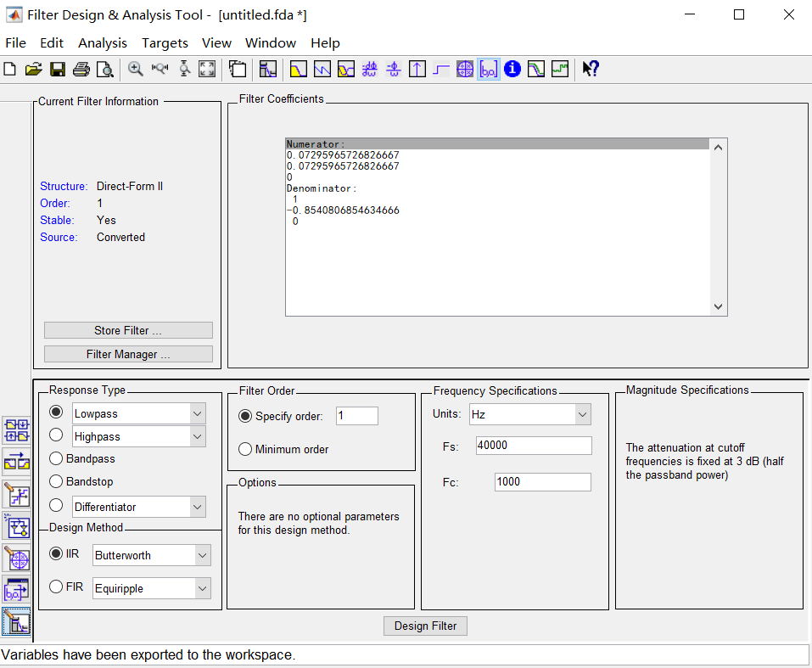
Task: Open the Edit menu
Action: point(52,43)
